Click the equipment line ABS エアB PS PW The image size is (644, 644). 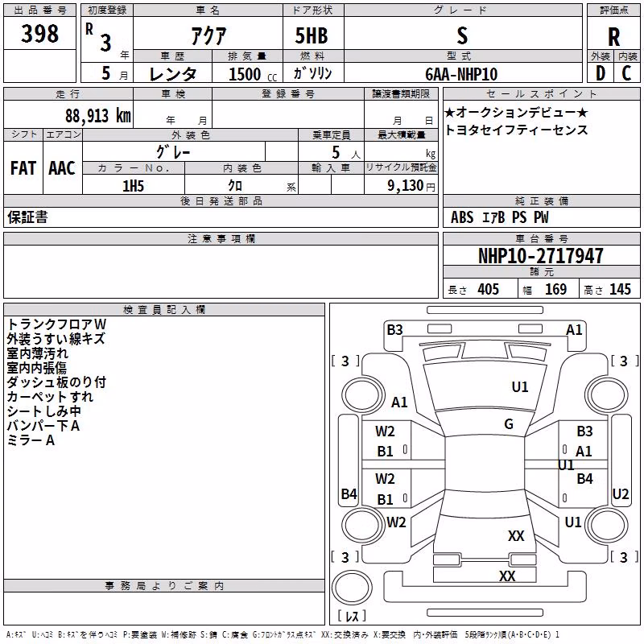pos(499,217)
